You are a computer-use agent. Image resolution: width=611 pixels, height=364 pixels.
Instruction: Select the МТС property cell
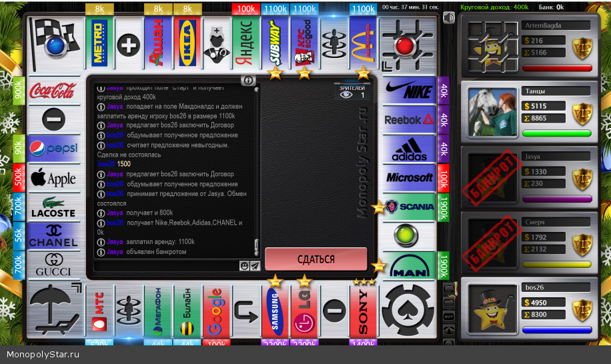click(x=99, y=311)
